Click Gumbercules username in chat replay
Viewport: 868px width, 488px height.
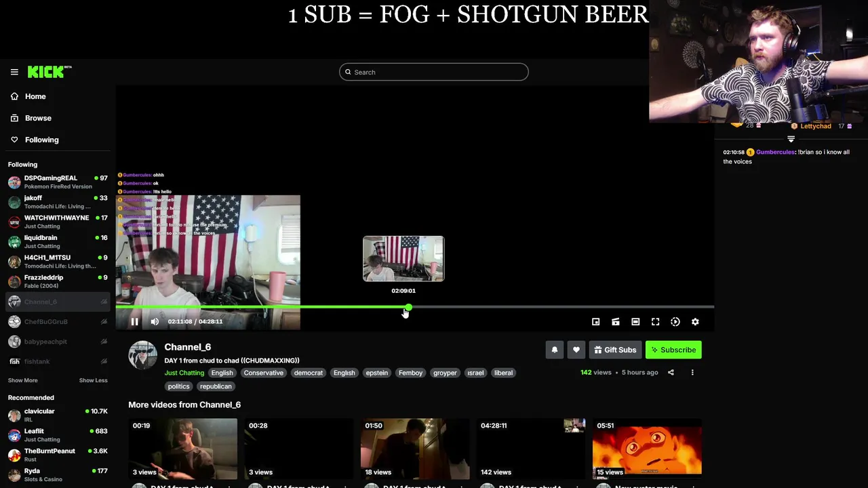click(775, 152)
